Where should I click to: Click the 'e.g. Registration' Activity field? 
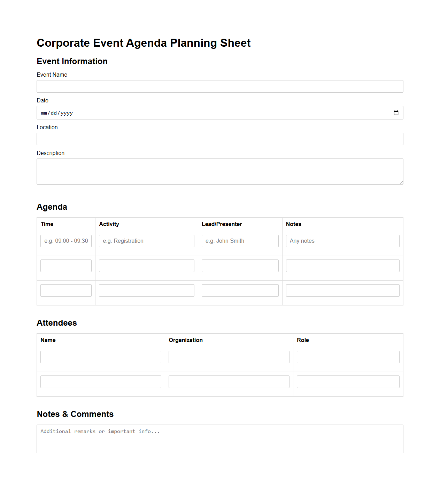[146, 241]
